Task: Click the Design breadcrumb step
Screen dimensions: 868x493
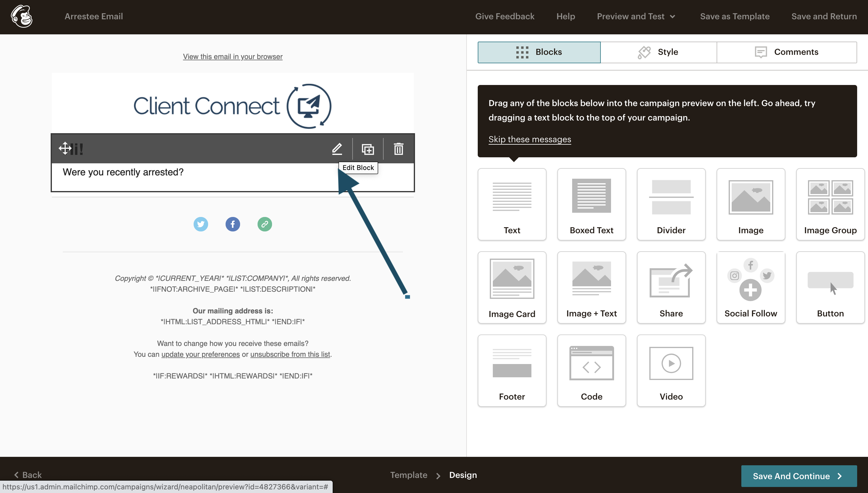Action: (x=463, y=475)
